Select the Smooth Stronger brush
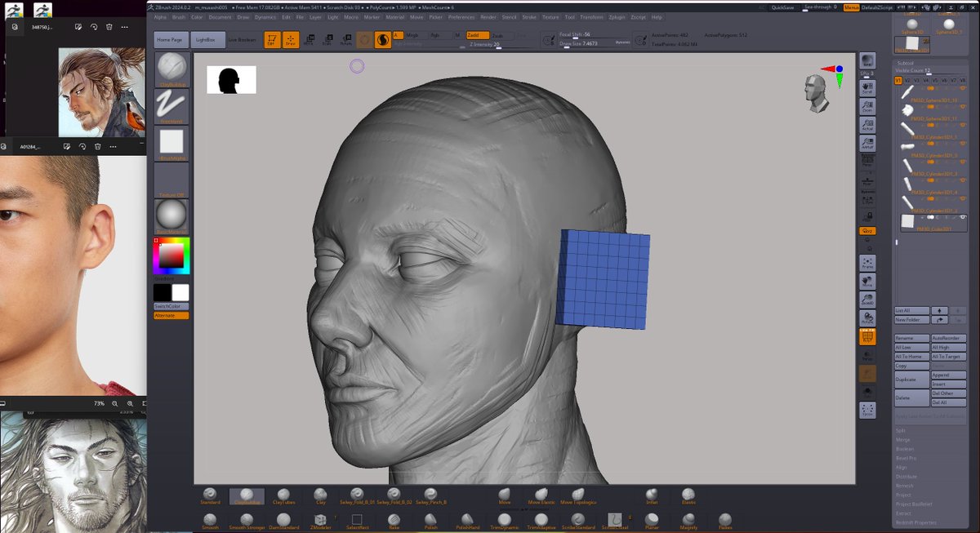The width and height of the screenshot is (980, 533). (247, 522)
